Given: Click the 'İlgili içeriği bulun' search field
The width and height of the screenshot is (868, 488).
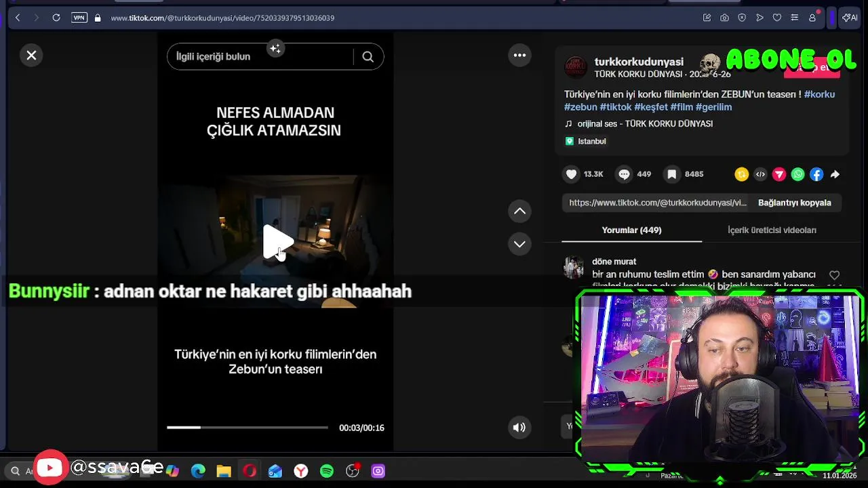Looking at the screenshot, I should pyautogui.click(x=260, y=56).
